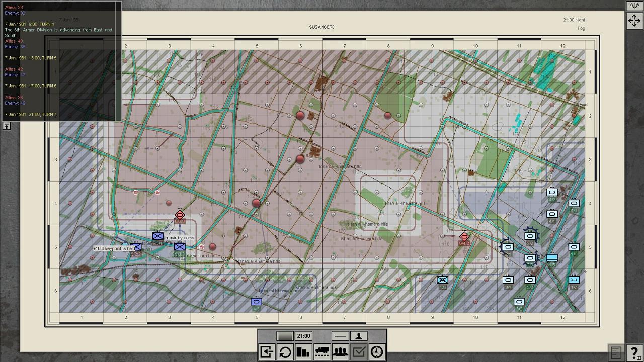Open the bar chart statistics icon
Image resolution: width=644 pixels, height=362 pixels.
[303, 352]
